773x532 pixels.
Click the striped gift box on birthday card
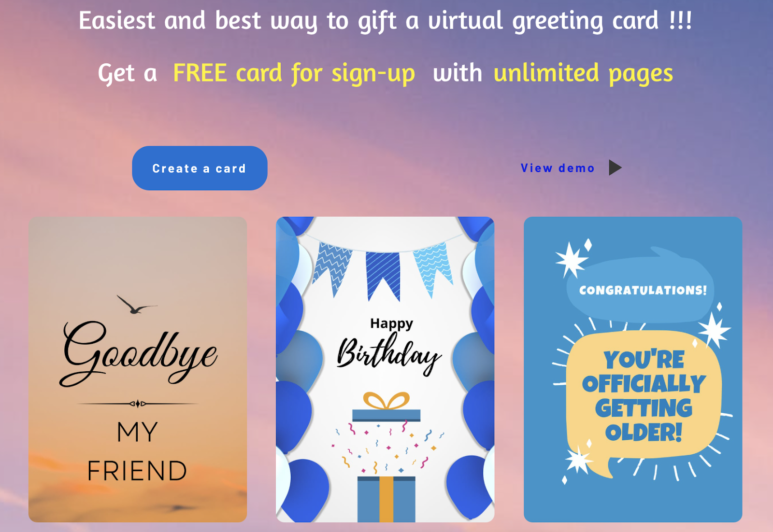click(386, 499)
